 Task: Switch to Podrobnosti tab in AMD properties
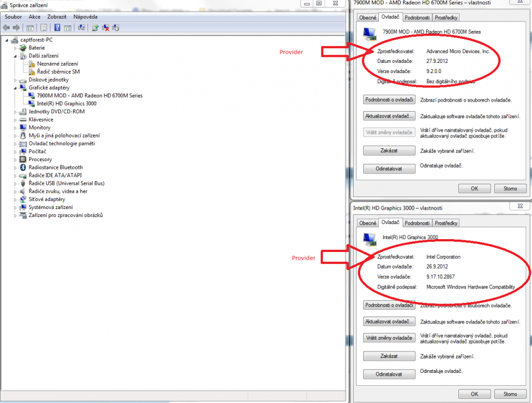(417, 18)
